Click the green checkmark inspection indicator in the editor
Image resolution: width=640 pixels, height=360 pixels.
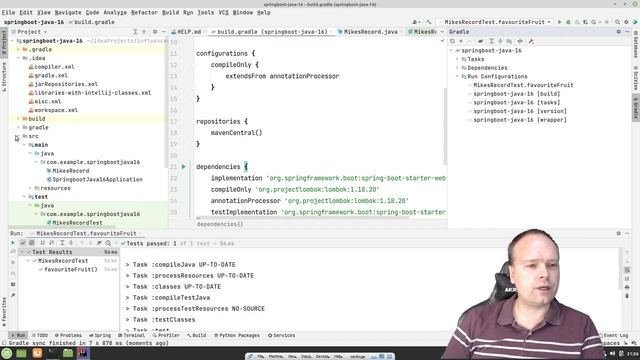click(442, 41)
